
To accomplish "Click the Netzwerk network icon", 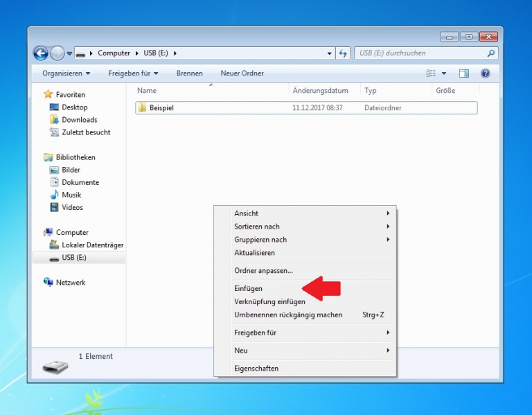I will (x=48, y=282).
